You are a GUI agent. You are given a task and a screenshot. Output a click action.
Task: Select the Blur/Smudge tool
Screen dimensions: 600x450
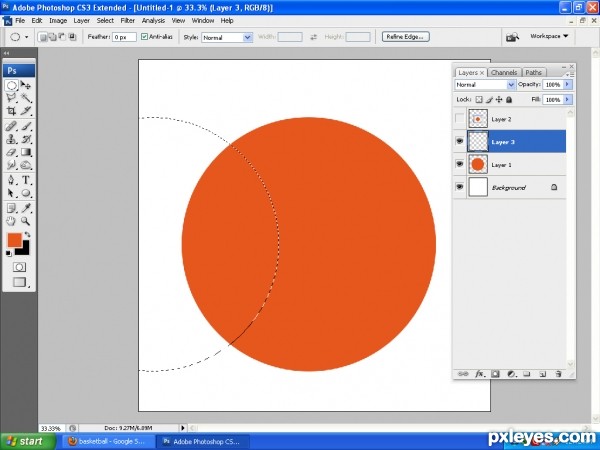[11, 165]
